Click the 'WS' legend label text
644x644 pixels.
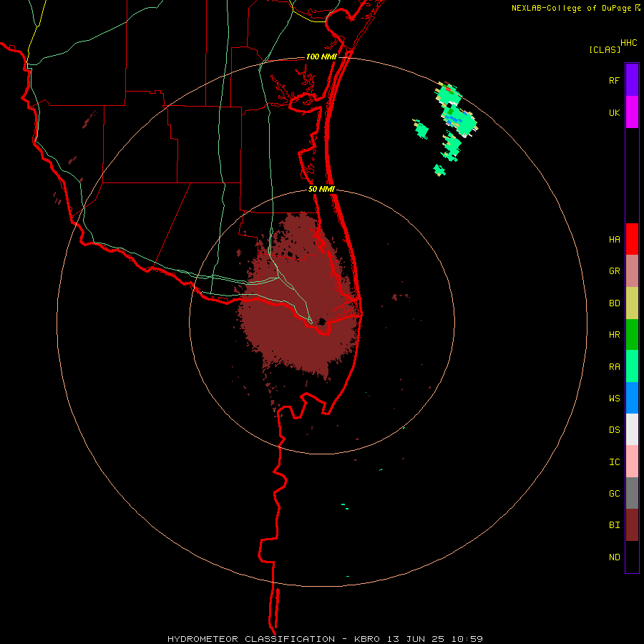point(614,399)
